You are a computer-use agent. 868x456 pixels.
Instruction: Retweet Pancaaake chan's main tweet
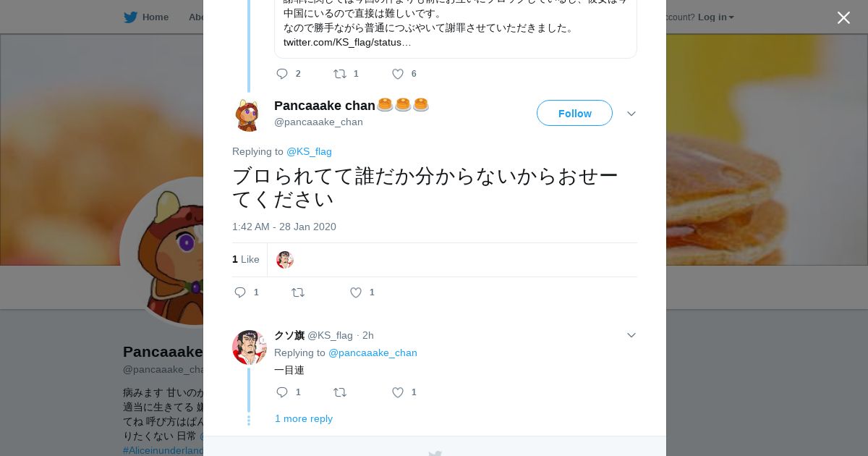point(298,292)
